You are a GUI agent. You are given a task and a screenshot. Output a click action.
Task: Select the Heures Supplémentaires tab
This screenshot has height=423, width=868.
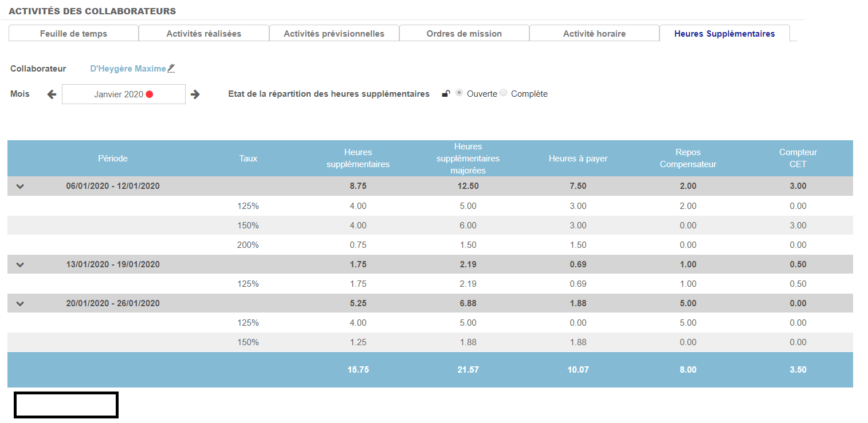(x=724, y=34)
